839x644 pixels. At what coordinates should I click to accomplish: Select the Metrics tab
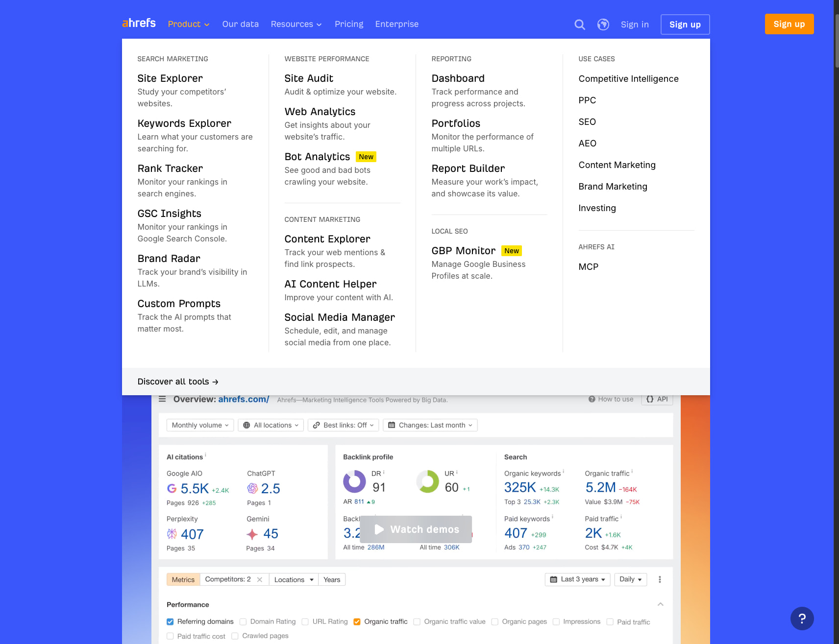(x=183, y=580)
